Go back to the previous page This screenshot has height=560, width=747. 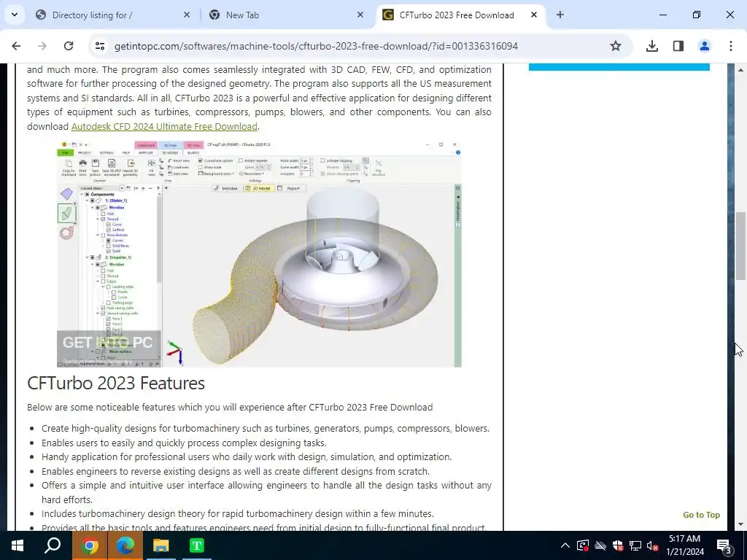16,46
